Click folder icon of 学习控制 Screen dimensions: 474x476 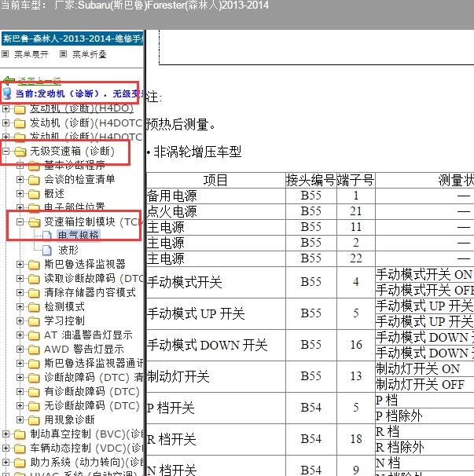click(x=34, y=321)
